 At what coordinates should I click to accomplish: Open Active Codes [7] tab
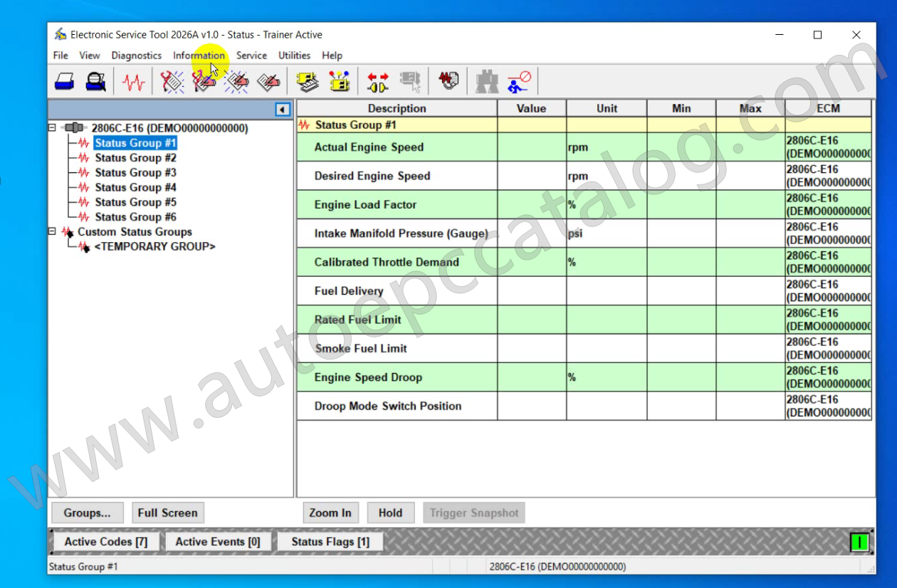pos(106,542)
